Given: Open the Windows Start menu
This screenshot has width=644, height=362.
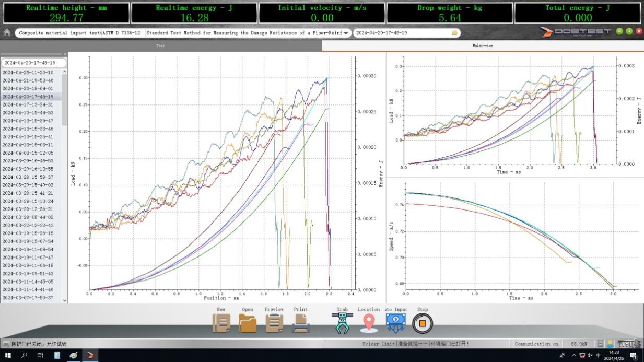Looking at the screenshot, I should point(8,355).
